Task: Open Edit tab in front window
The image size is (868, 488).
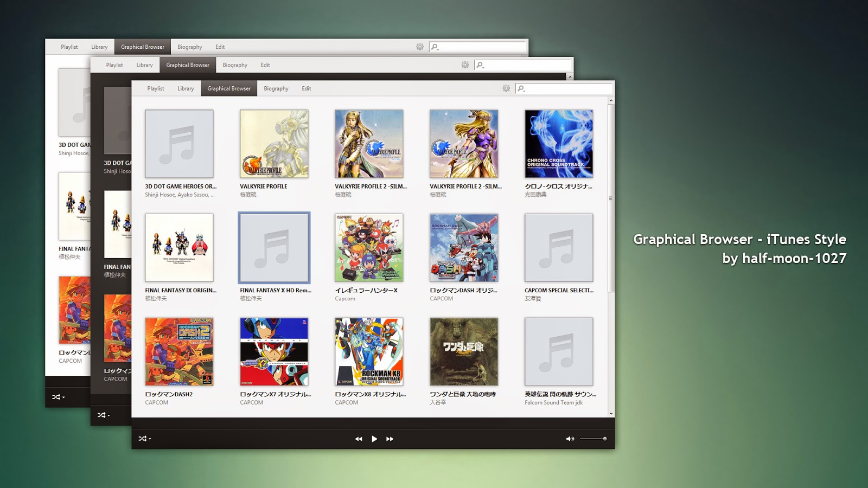Action: (x=307, y=88)
